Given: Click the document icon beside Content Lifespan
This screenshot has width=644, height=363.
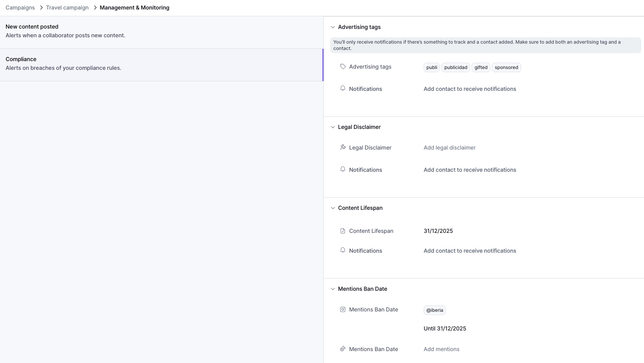Looking at the screenshot, I should coord(343,231).
